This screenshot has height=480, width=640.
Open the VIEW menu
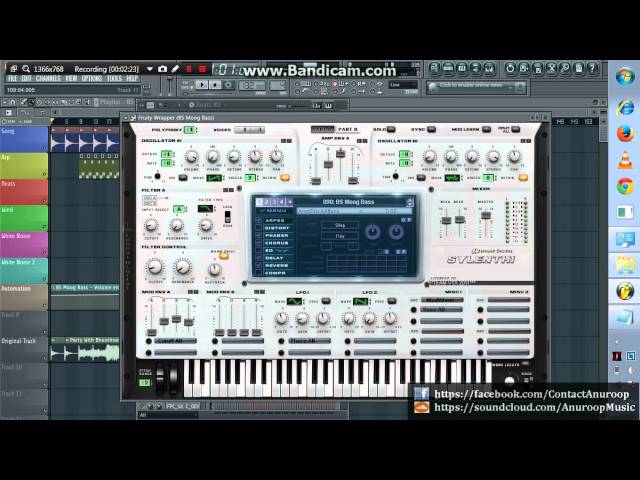point(71,78)
